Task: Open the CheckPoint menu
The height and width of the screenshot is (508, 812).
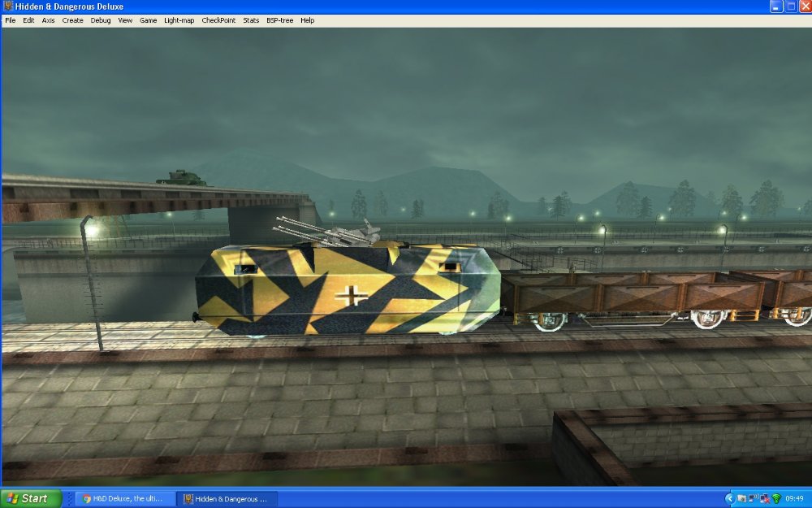Action: 218,20
